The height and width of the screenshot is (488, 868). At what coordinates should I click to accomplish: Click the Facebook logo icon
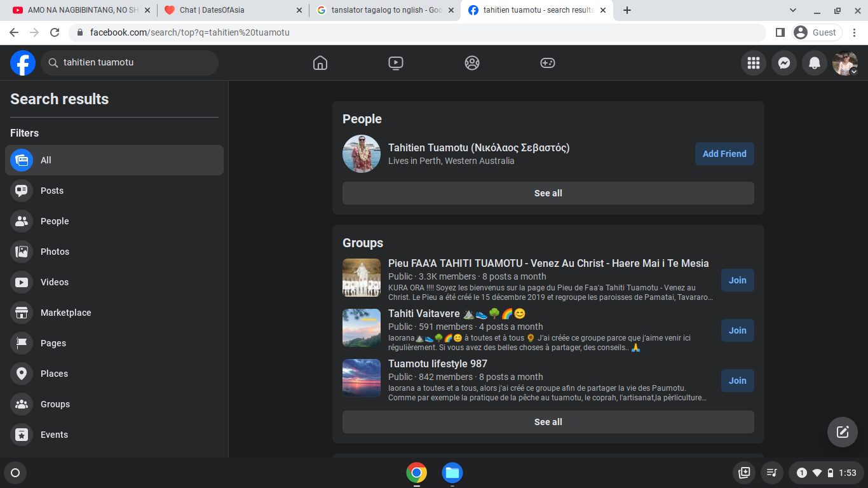(x=23, y=63)
